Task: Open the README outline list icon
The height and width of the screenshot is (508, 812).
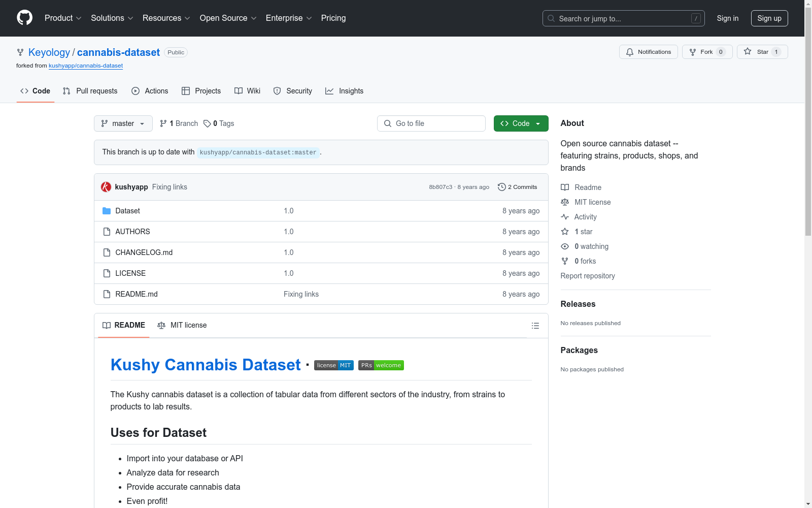Action: pyautogui.click(x=535, y=326)
